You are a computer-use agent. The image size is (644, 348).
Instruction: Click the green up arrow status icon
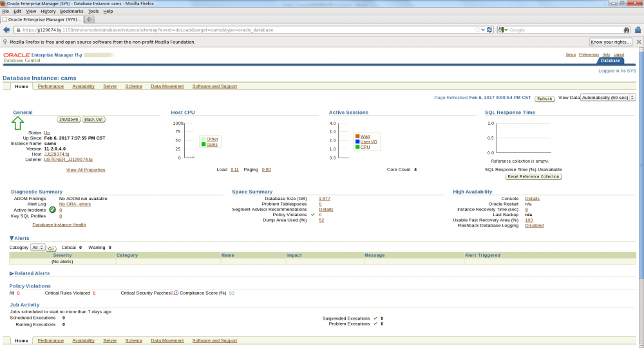coord(17,123)
